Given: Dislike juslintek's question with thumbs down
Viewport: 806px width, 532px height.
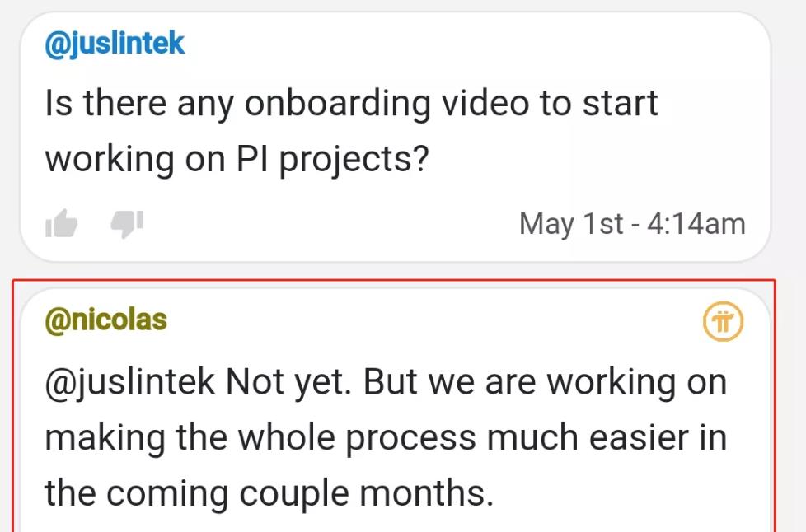Looking at the screenshot, I should [126, 224].
